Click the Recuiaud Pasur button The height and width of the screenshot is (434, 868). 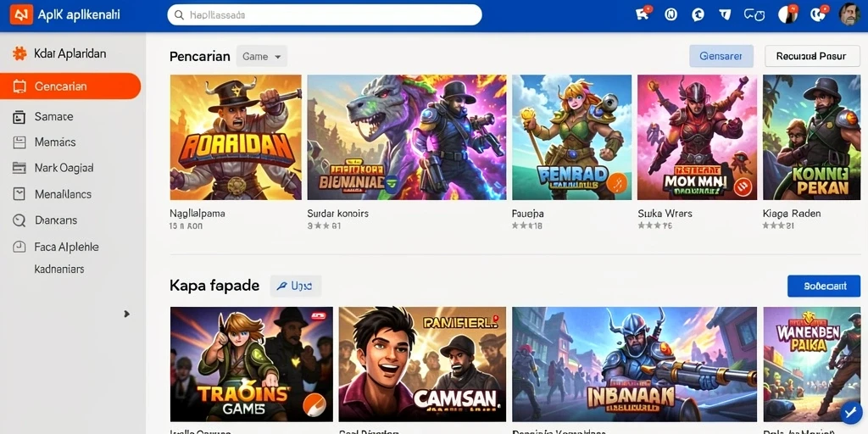coord(812,56)
